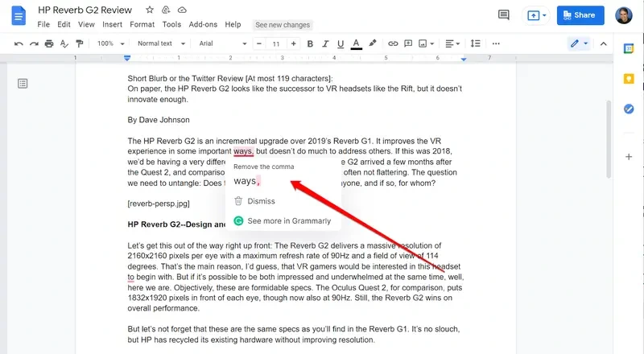Open the Help menu
Image resolution: width=644 pixels, height=354 pixels.
tap(233, 25)
